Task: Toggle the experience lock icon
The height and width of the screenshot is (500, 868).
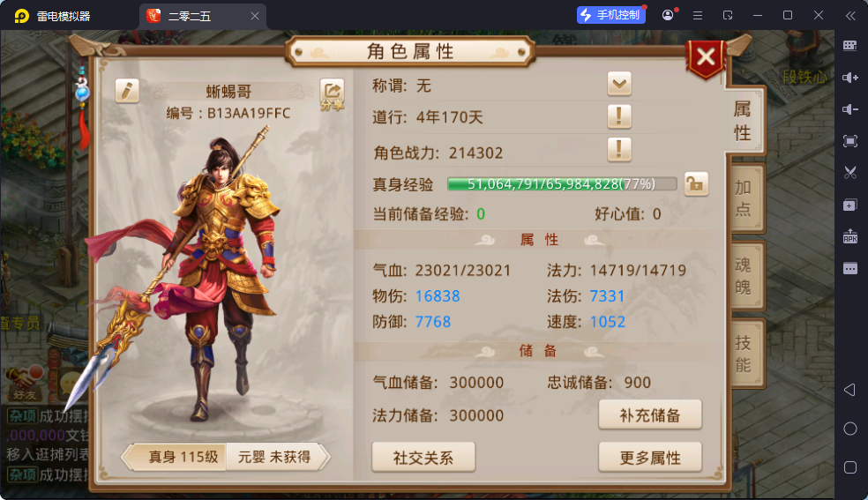Action: pos(696,183)
